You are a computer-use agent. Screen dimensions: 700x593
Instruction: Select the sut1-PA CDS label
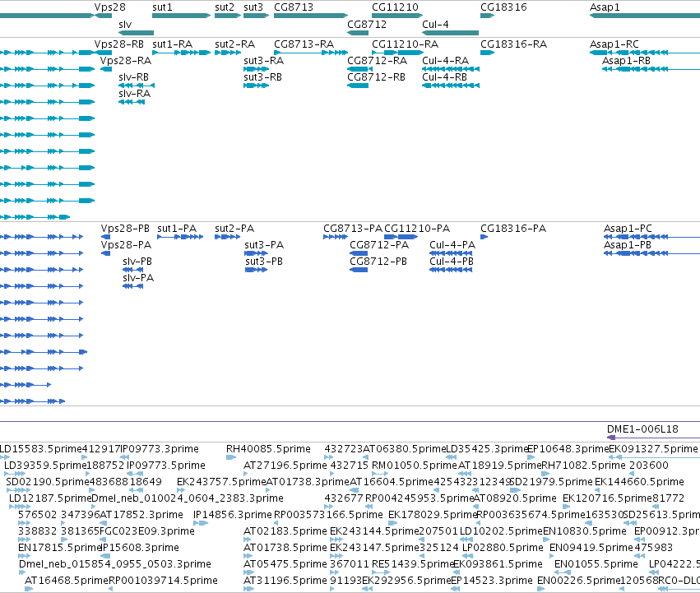pyautogui.click(x=177, y=229)
